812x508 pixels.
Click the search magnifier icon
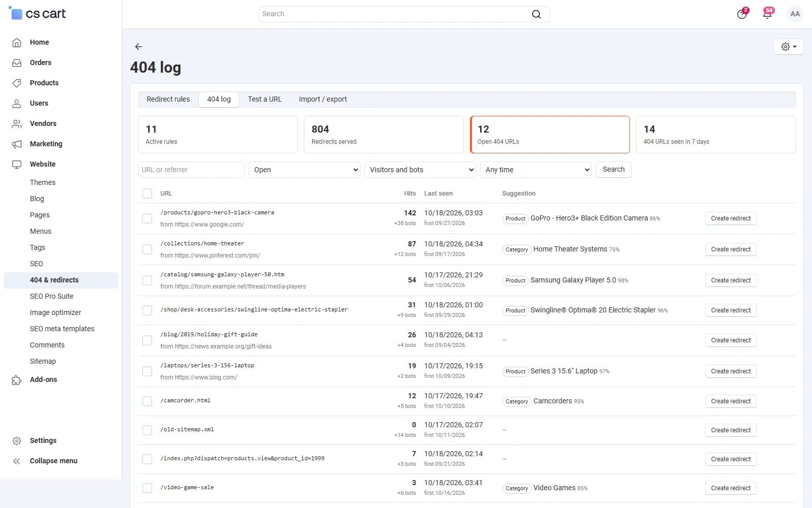(536, 14)
